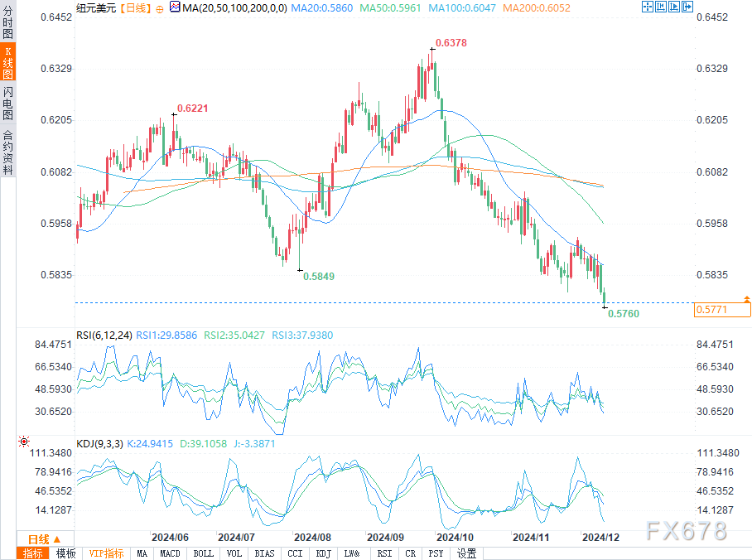Apply the MA indicator button

[x=142, y=553]
